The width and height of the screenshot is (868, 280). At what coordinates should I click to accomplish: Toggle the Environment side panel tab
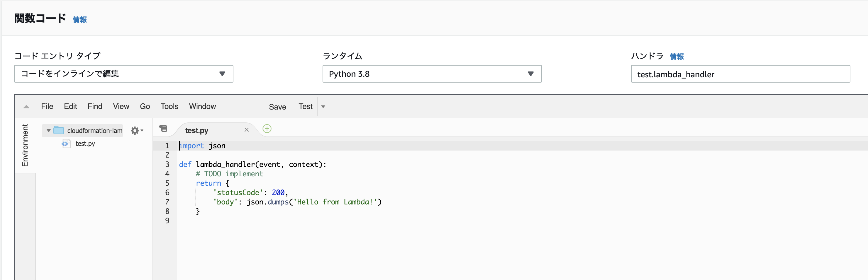pos(25,145)
